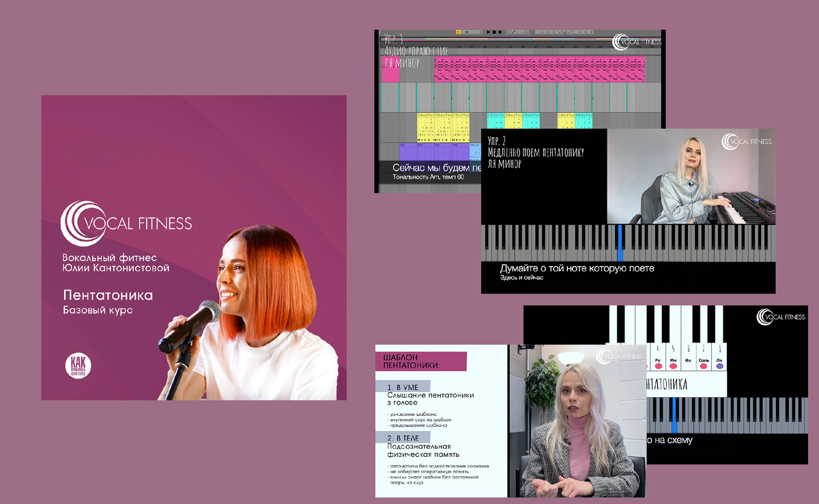Click the '1. В УМЕ' slide label
Viewport: 819px width, 504px height.
403,387
